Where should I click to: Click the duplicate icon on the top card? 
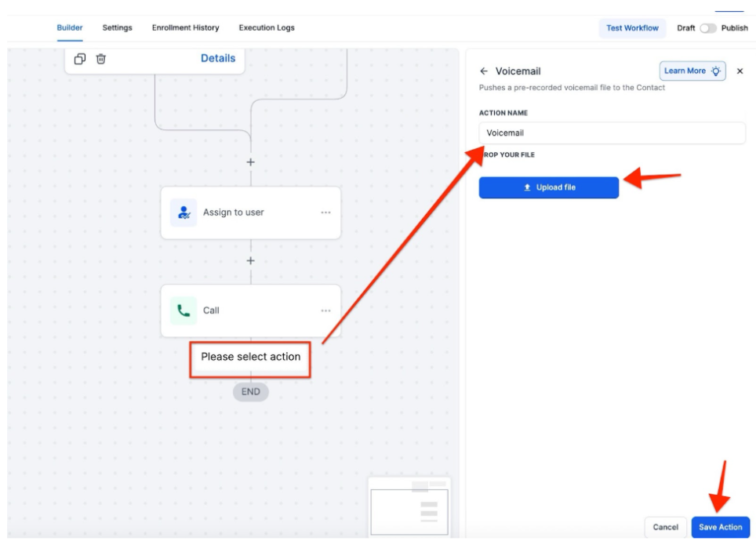[x=80, y=59]
